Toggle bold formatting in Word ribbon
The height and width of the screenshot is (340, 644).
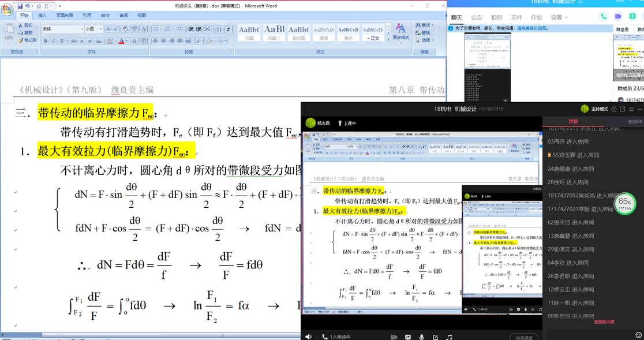point(46,42)
